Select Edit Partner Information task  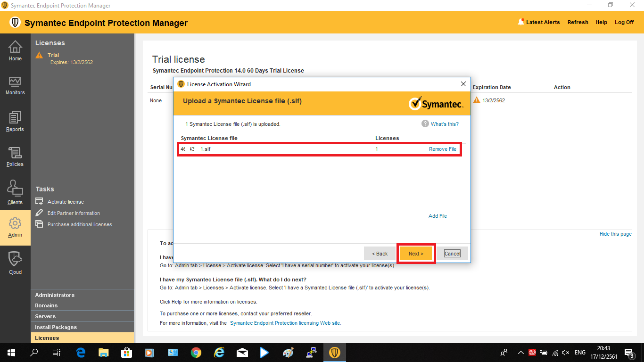pos(74,213)
